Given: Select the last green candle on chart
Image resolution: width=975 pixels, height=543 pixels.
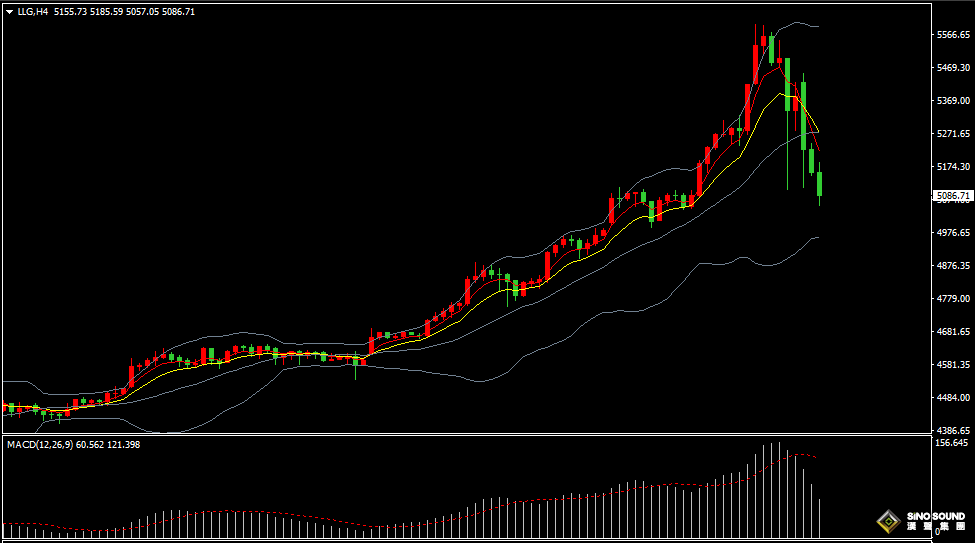Looking at the screenshot, I should click(820, 184).
